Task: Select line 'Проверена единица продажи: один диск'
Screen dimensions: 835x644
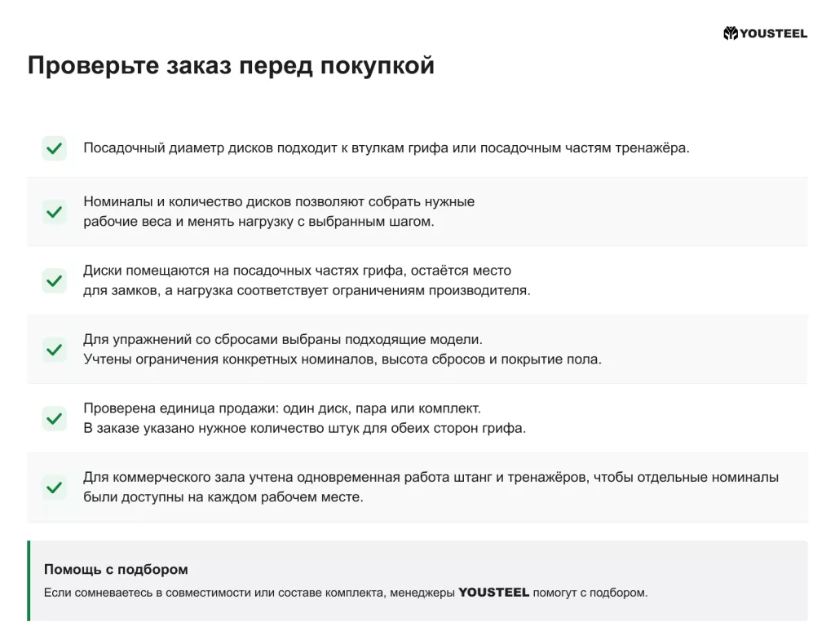Action: click(x=282, y=408)
